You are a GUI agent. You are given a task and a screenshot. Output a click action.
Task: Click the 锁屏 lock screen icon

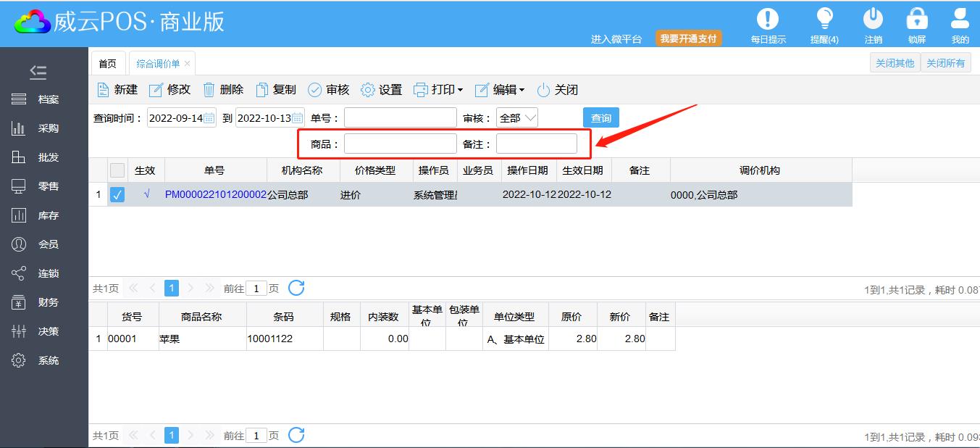[x=917, y=20]
